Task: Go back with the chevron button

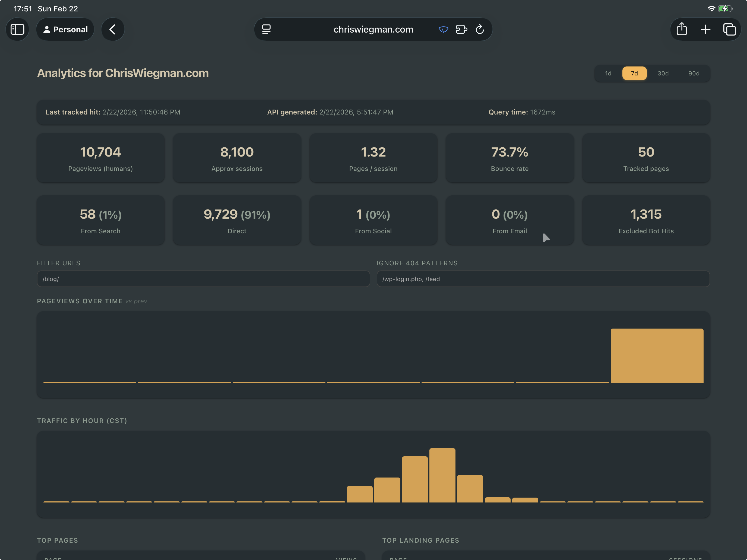Action: tap(113, 29)
